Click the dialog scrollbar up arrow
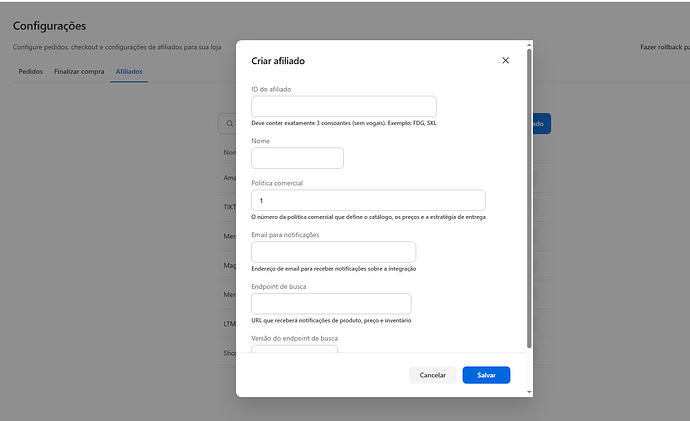This screenshot has width=690, height=421. click(529, 45)
